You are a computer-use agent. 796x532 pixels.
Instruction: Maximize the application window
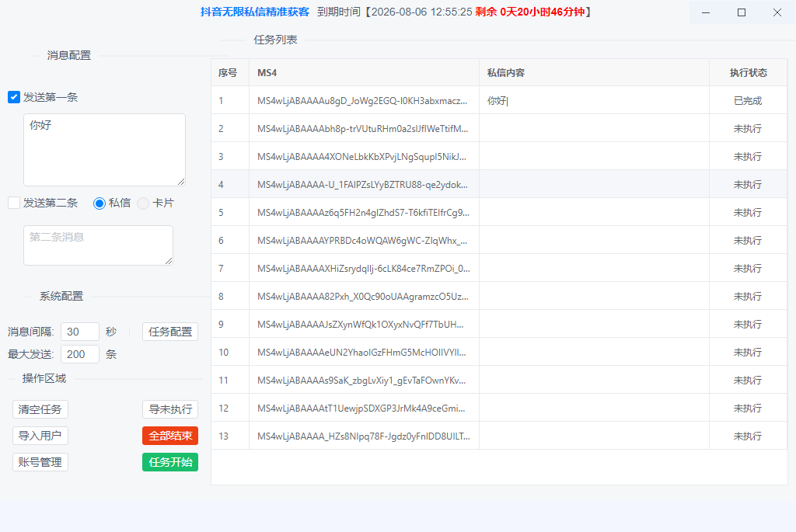point(742,12)
